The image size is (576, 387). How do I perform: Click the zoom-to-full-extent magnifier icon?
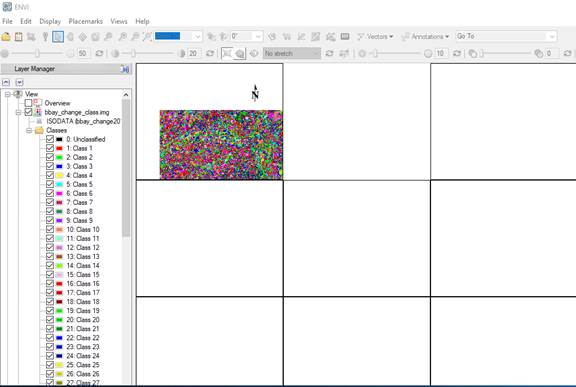[147, 36]
